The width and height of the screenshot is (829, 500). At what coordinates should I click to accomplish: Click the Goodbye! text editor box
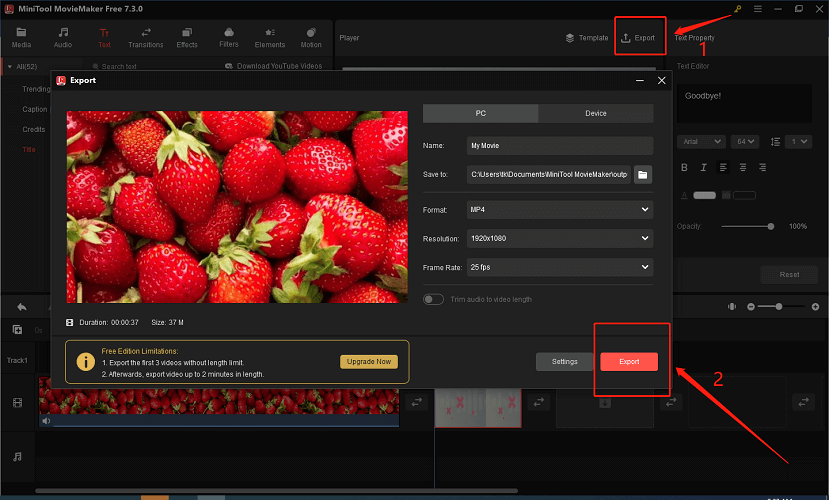pos(744,104)
